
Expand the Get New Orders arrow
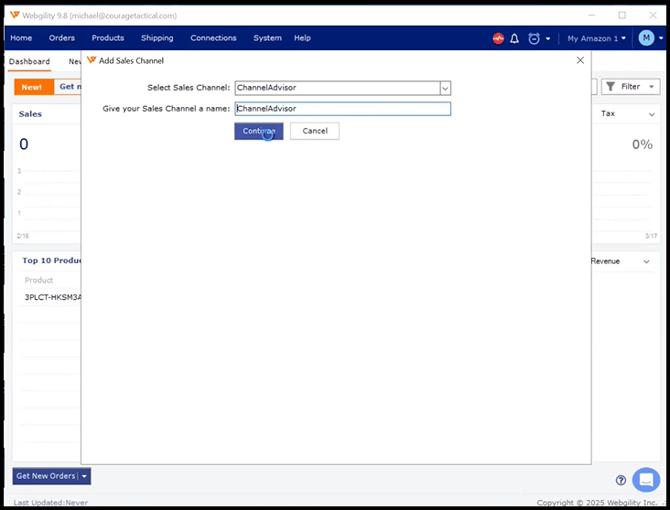(85, 476)
